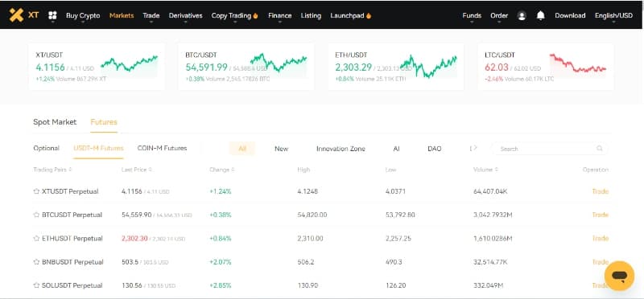Click the XT logo
This screenshot has width=644, height=299.
24,15
